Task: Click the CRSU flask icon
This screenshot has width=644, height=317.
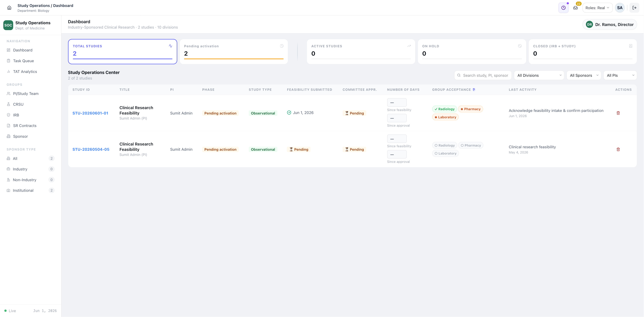Action: [8, 104]
